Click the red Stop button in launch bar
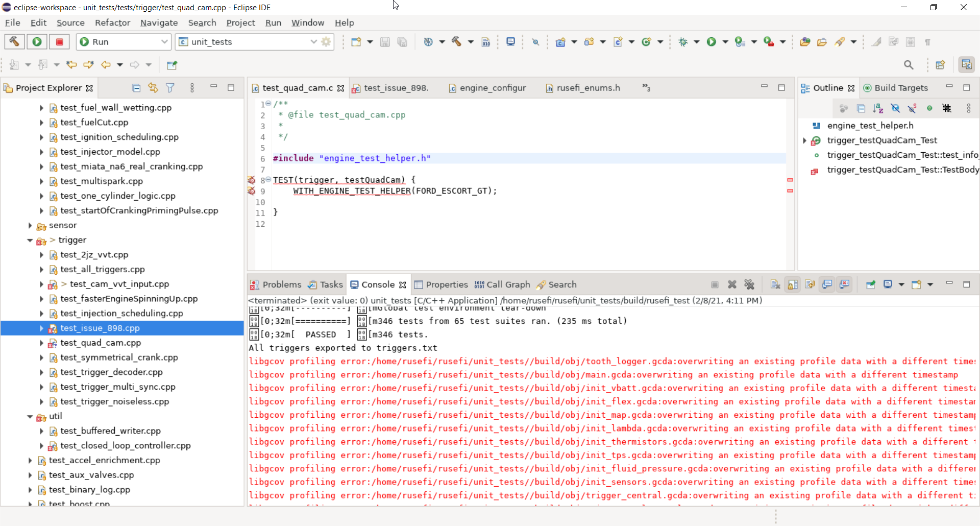 click(x=59, y=42)
